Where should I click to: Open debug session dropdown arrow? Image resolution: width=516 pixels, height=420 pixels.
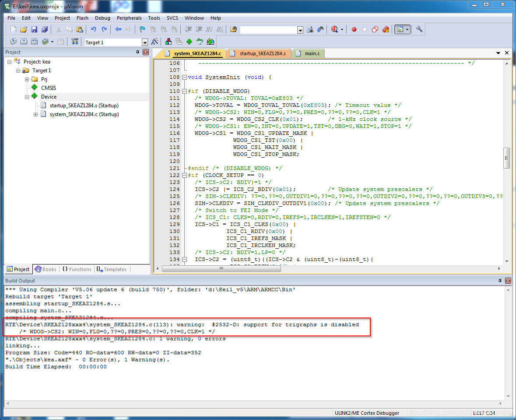coord(342,30)
